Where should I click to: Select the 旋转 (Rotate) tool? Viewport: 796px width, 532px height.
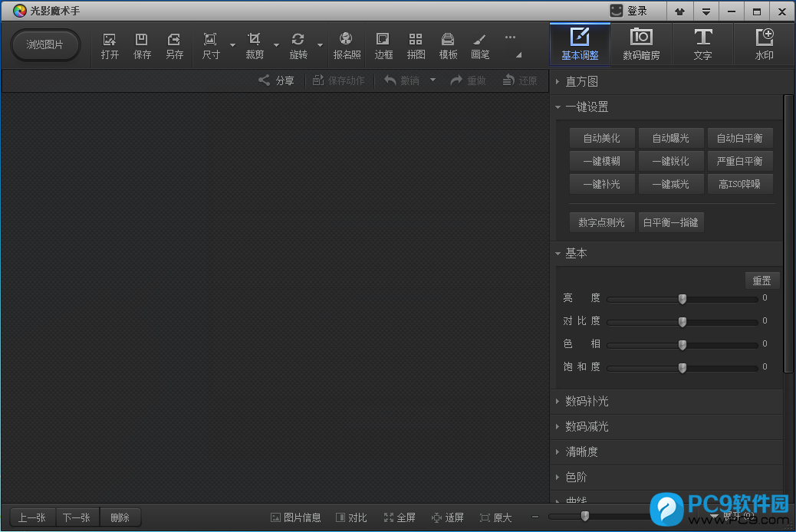(x=298, y=46)
